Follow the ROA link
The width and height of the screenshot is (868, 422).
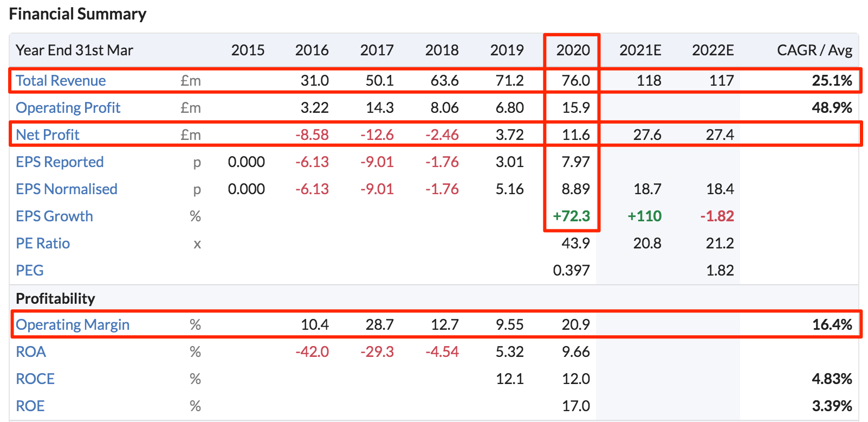[x=31, y=351]
